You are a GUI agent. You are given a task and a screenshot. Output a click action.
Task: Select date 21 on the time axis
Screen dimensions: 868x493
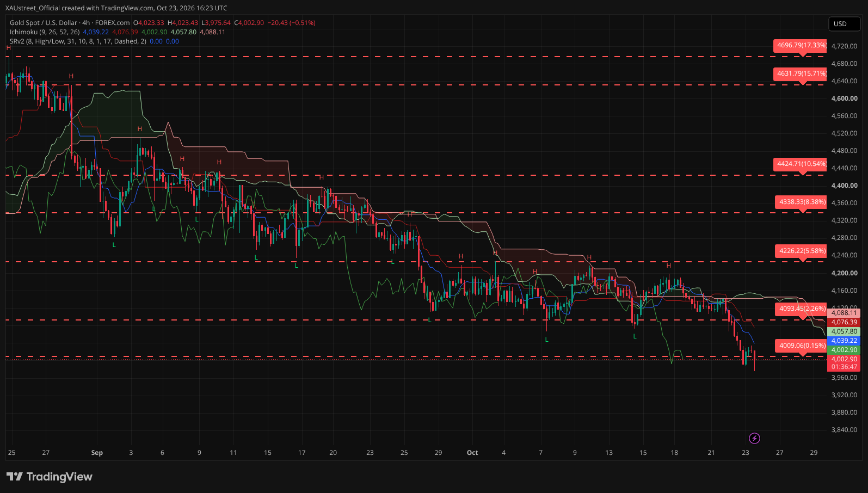pyautogui.click(x=711, y=453)
